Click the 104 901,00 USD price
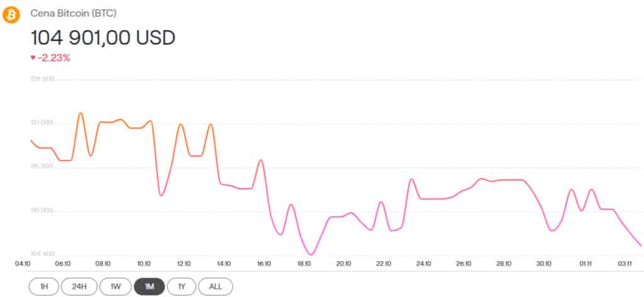This screenshot has width=644, height=297. 103,37
